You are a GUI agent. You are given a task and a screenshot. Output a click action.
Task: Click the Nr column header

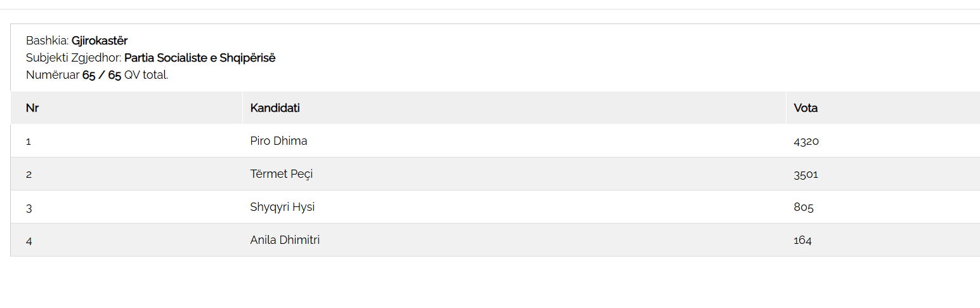[x=32, y=108]
